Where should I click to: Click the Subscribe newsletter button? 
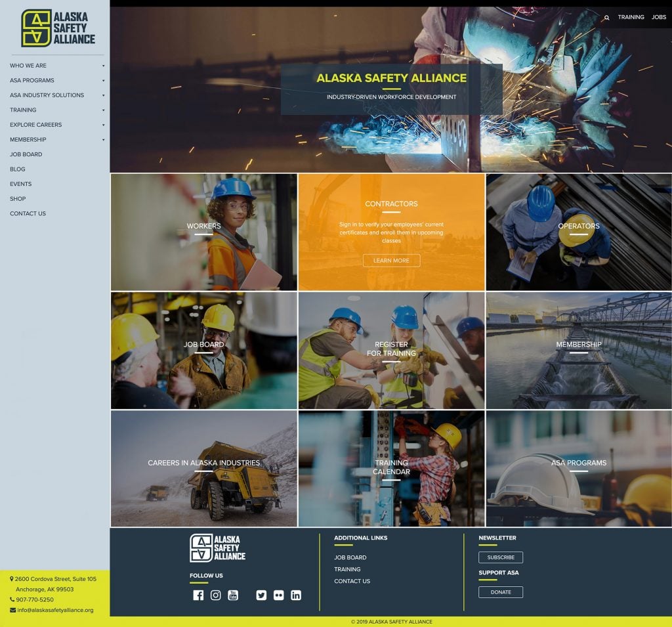501,557
